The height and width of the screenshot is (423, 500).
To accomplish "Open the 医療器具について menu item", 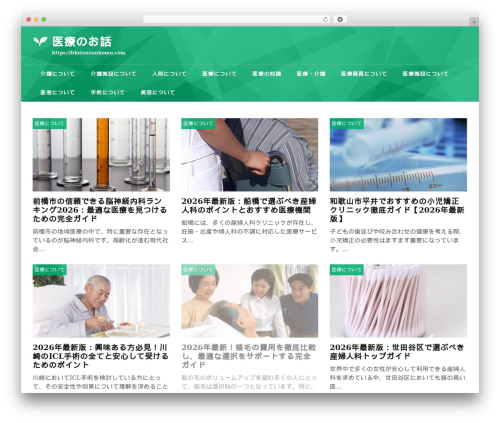I will click(364, 74).
